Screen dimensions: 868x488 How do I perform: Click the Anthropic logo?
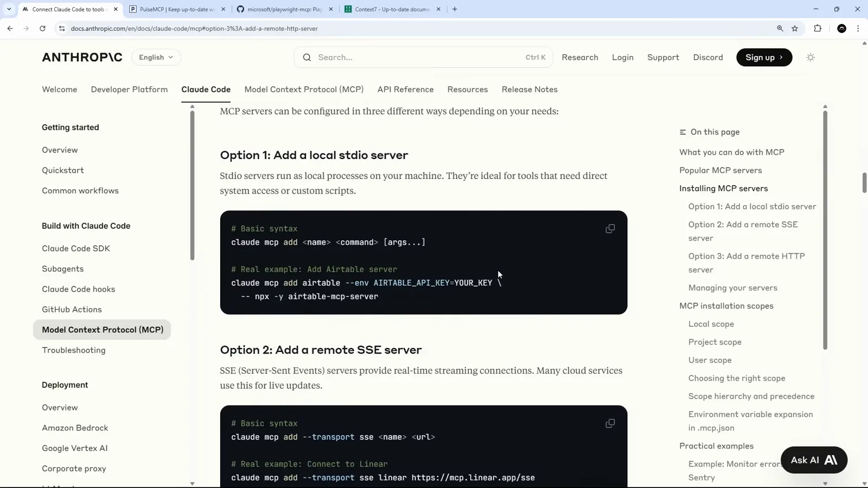point(82,57)
